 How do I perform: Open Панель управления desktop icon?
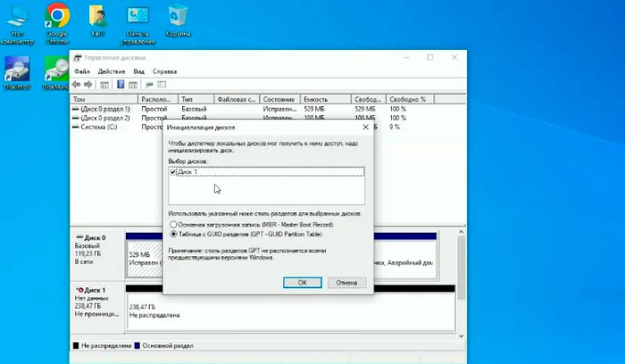pos(138,16)
